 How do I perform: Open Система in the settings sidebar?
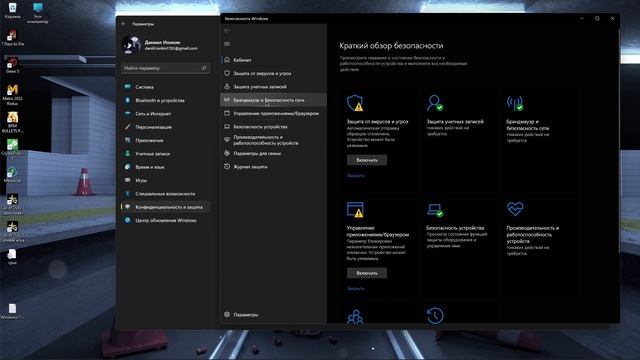click(165, 87)
